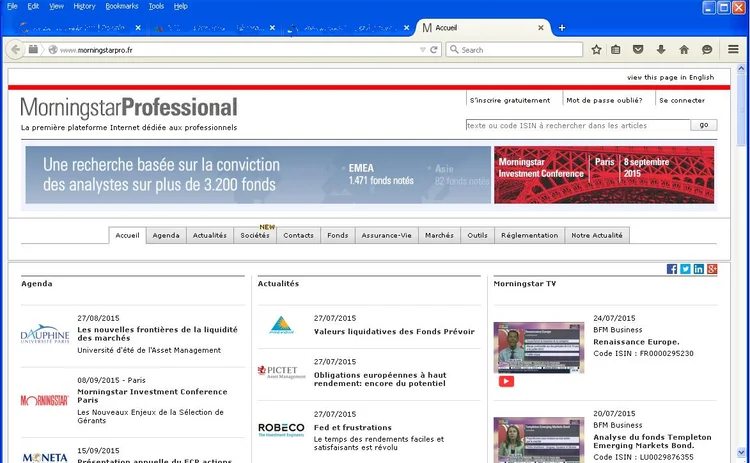This screenshot has width=750, height=463.
Task: Click the Dauphine university logo
Action: pyautogui.click(x=45, y=334)
